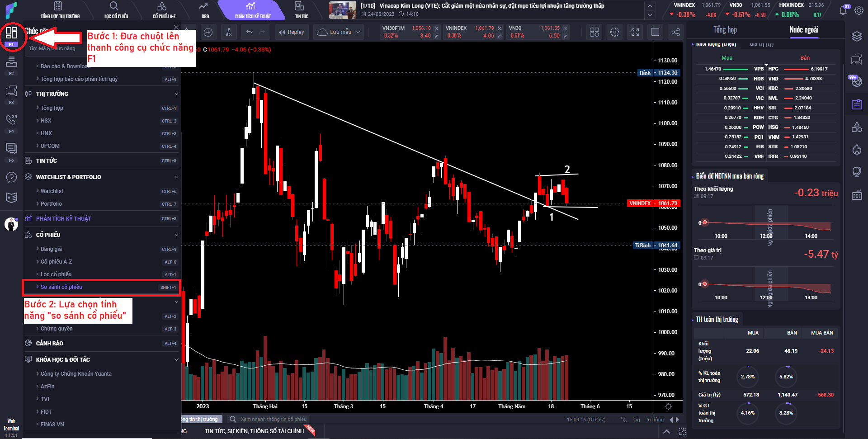Select 'So sánh cổ phiếu' menu item
The width and height of the screenshot is (868, 439).
[x=61, y=287]
